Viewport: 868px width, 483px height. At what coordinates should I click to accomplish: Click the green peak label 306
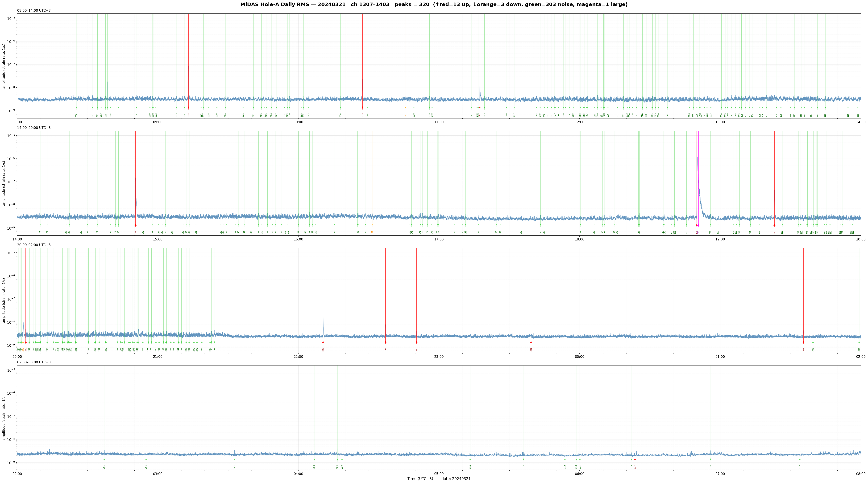click(146, 467)
